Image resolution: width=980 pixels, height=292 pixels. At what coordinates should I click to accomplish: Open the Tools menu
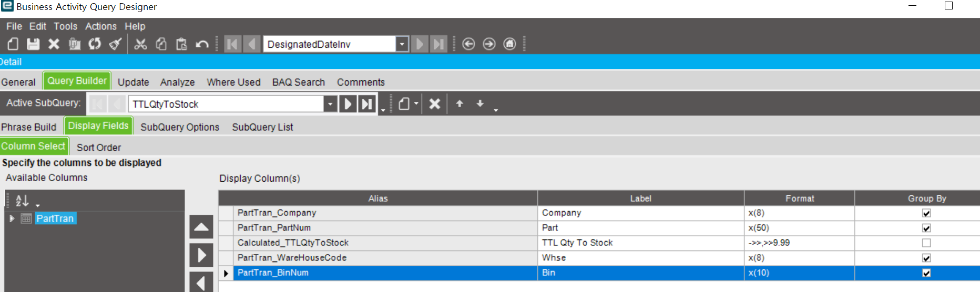pyautogui.click(x=66, y=26)
